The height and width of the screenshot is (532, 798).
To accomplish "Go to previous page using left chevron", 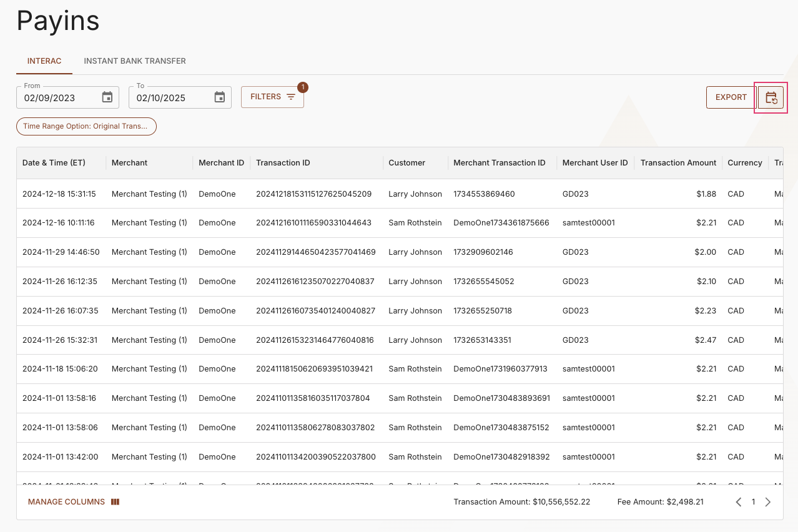I will (738, 501).
